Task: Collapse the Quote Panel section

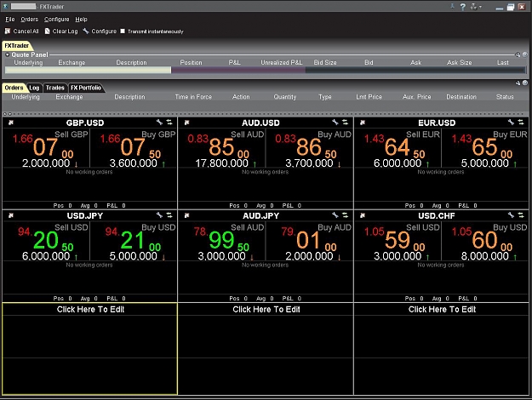Action: point(8,54)
